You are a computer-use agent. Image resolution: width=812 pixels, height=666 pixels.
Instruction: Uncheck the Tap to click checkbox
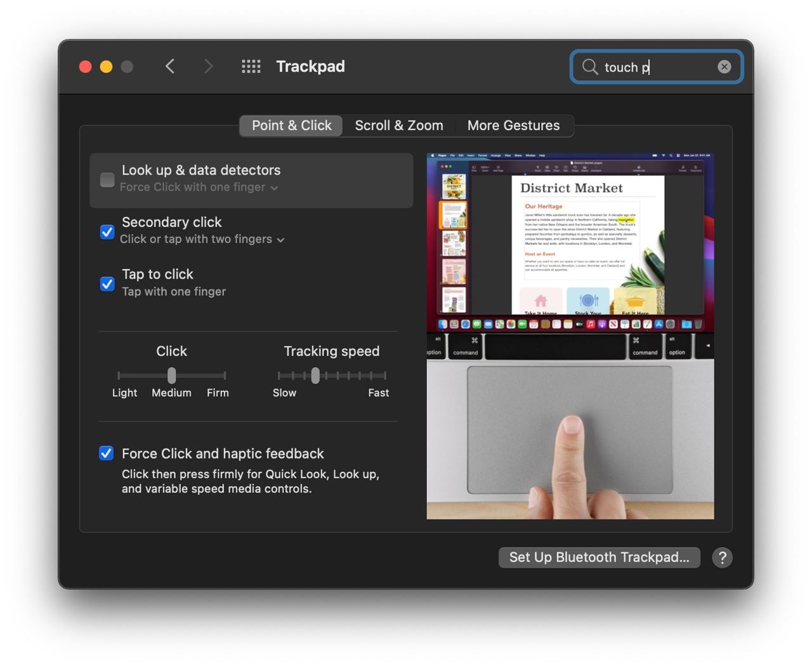click(x=107, y=284)
